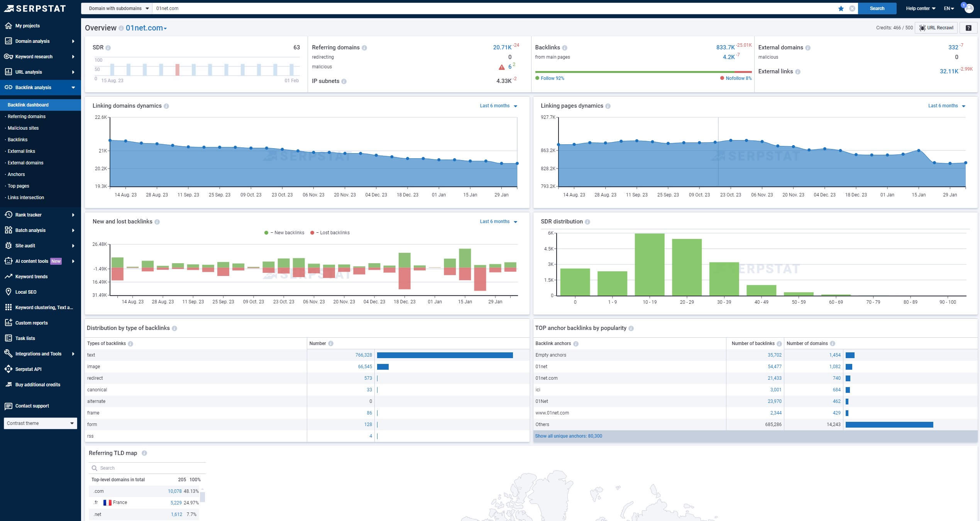This screenshot has width=980, height=521.
Task: Open Top pages submenu item
Action: (19, 186)
